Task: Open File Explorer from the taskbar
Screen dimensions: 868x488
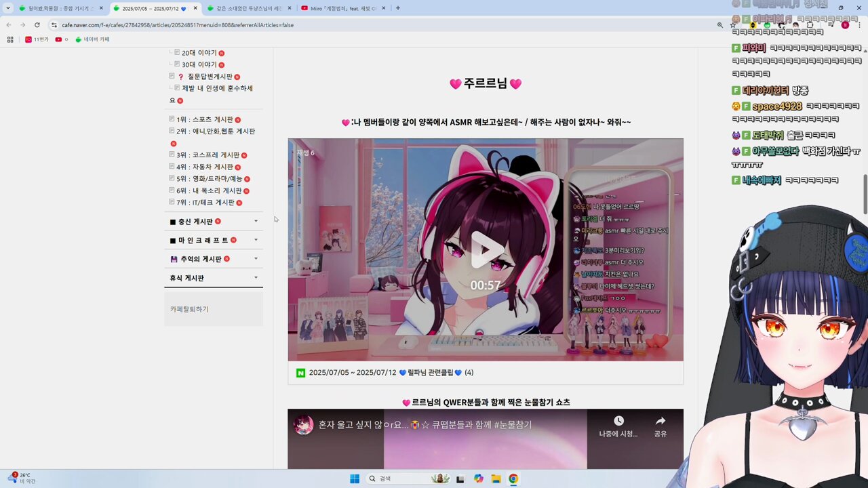Action: tap(496, 479)
